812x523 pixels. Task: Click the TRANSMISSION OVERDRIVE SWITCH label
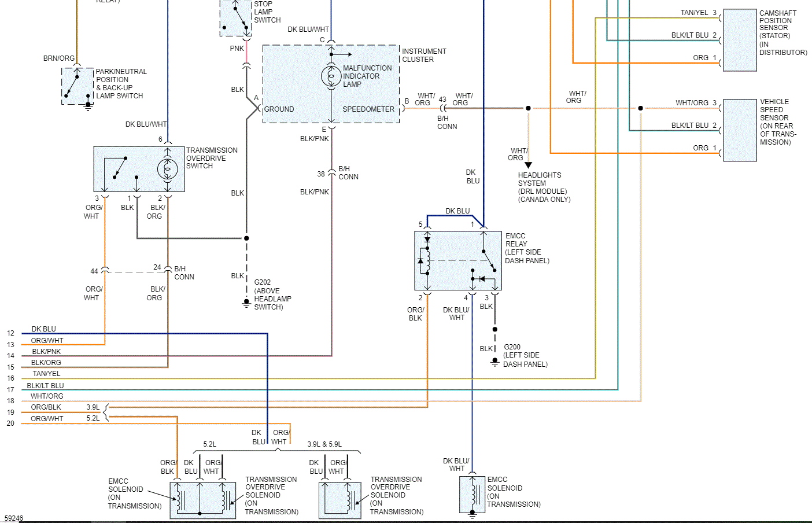click(212, 158)
